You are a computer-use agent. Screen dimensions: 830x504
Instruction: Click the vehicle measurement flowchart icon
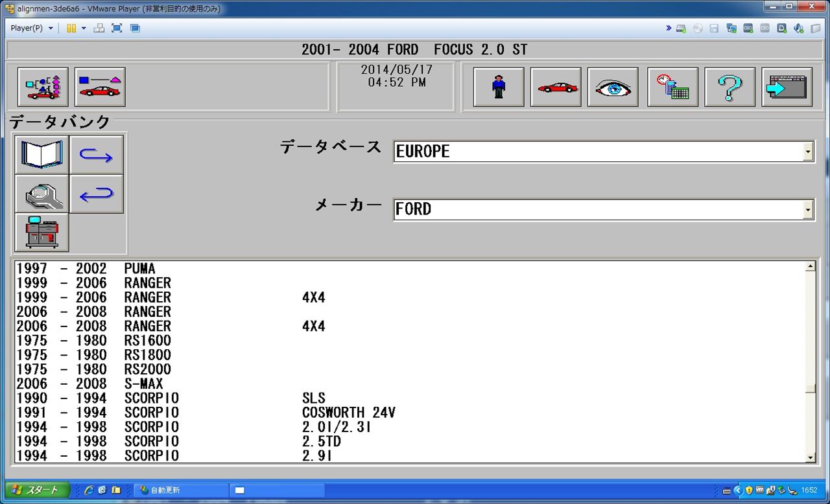point(43,87)
